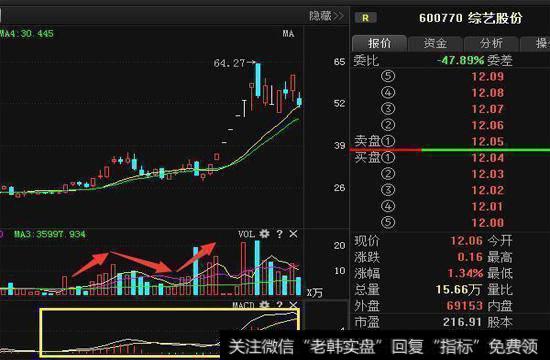Image resolution: width=550 pixels, height=360 pixels.
Task: Click the MA3:35997.934 volume readout
Action: (49, 234)
